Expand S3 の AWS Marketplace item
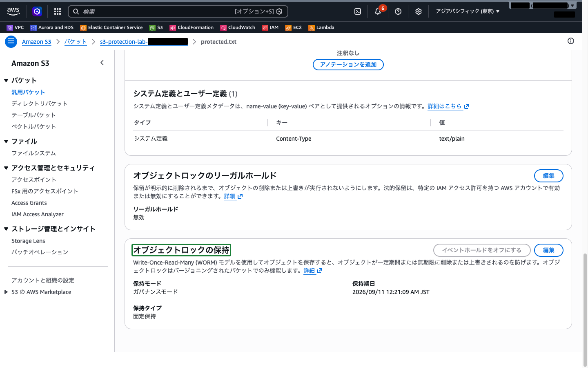 click(6, 292)
